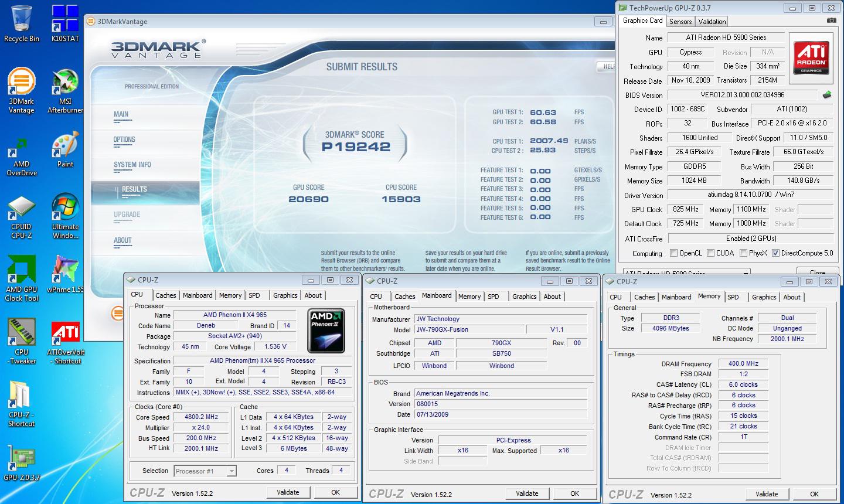Click the NB Frequency 2000.1 MHz value
The image size is (844, 504).
pyautogui.click(x=787, y=339)
